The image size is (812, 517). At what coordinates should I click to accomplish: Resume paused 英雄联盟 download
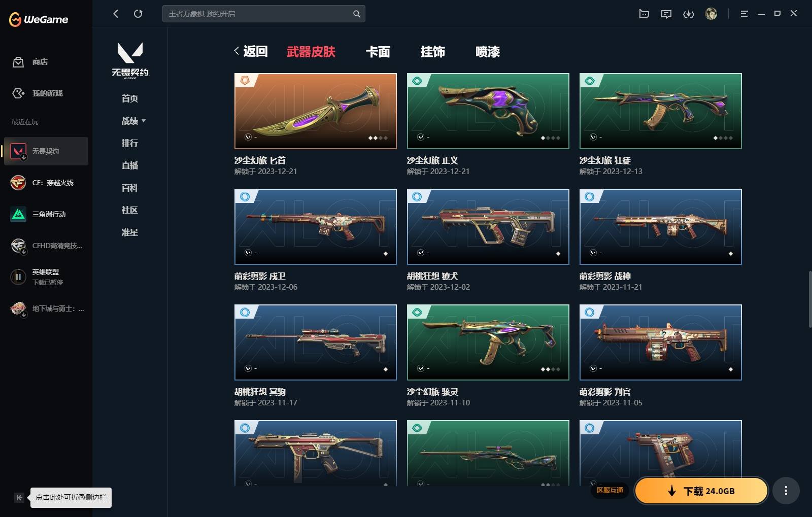pyautogui.click(x=18, y=277)
